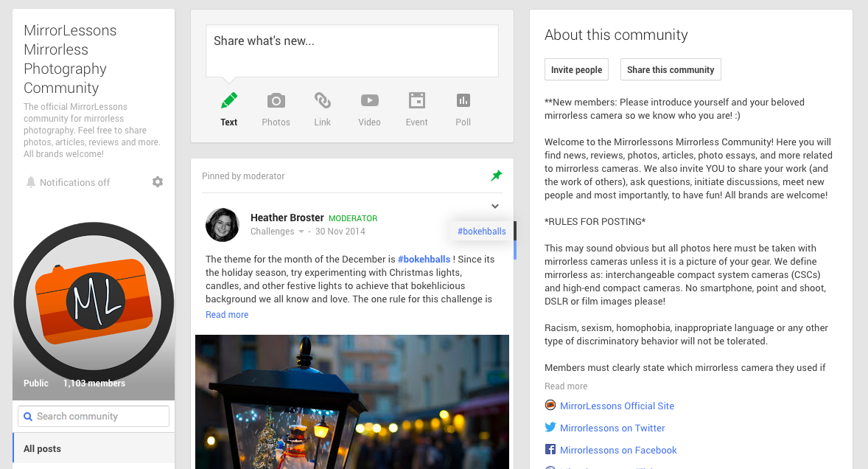Screen dimensions: 868x469
Task: Toggle the Notifications off bell
Action: point(31,182)
